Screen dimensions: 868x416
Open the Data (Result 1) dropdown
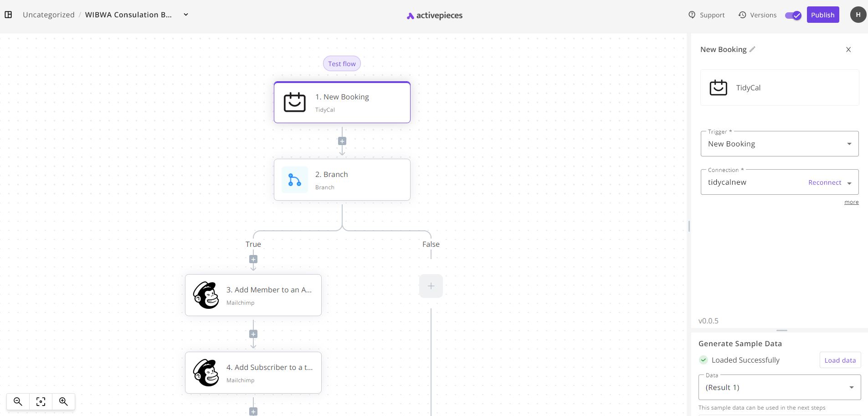tap(780, 387)
